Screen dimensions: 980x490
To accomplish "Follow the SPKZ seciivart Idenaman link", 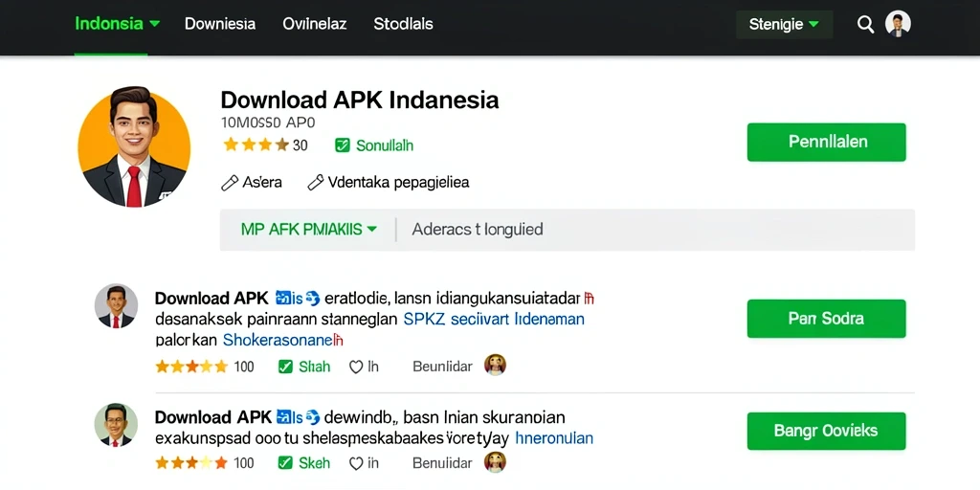I will click(494, 320).
